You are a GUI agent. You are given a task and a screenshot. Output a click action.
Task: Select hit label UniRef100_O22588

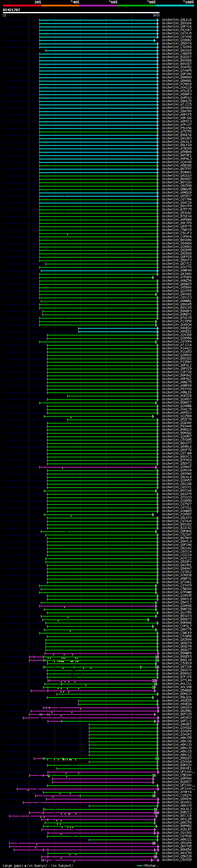[x=177, y=416]
